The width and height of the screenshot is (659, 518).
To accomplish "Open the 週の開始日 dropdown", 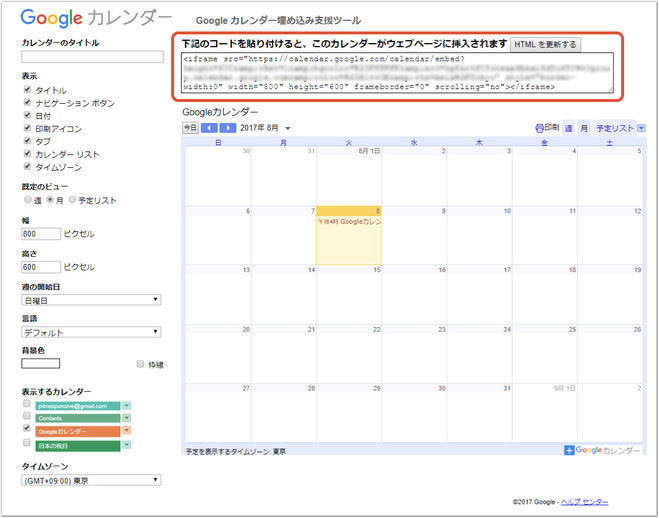I will pos(91,300).
